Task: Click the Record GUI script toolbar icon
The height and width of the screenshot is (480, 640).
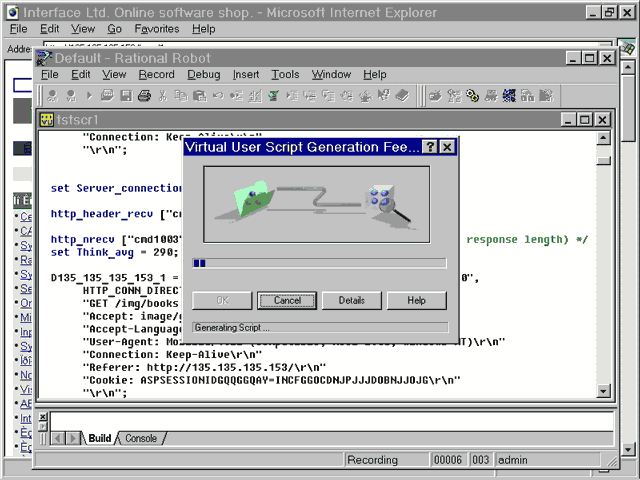Action: click(x=52, y=96)
